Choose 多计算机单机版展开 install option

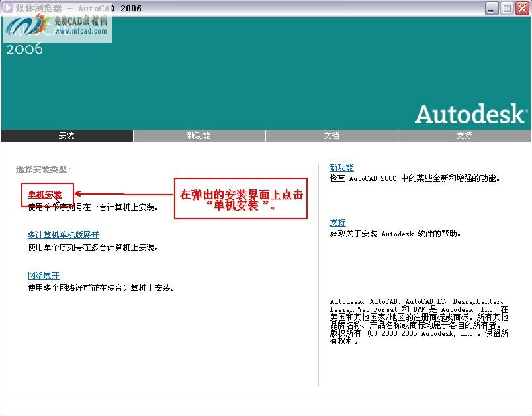coord(64,235)
